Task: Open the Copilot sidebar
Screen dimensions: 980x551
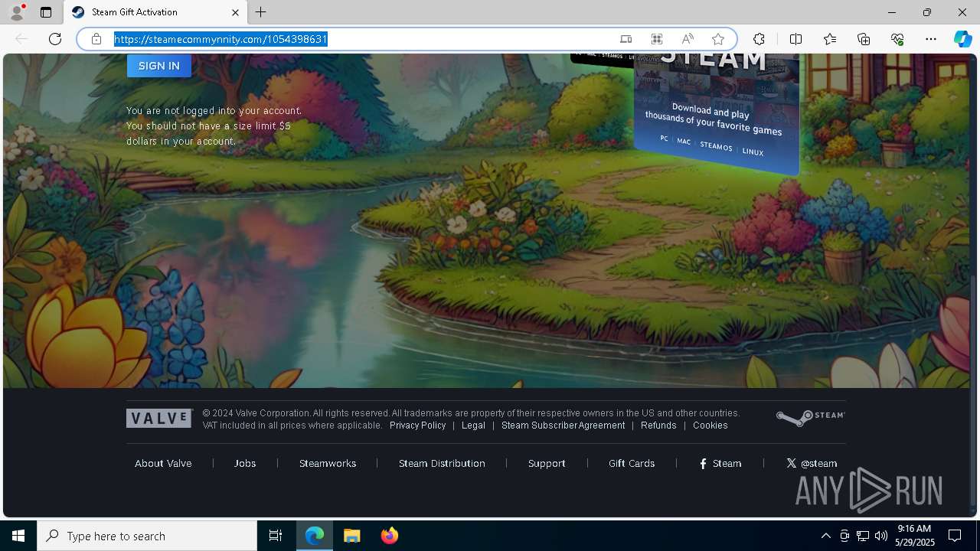Action: pos(962,39)
